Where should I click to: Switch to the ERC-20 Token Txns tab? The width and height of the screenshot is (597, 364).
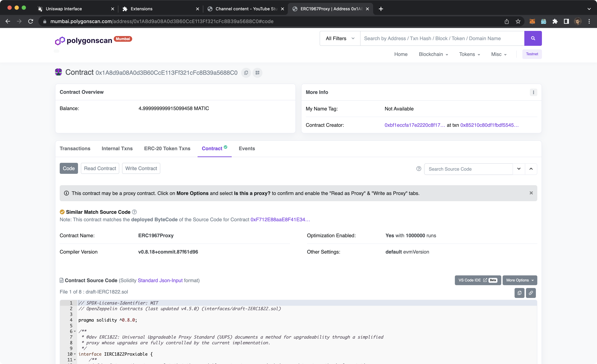click(167, 148)
